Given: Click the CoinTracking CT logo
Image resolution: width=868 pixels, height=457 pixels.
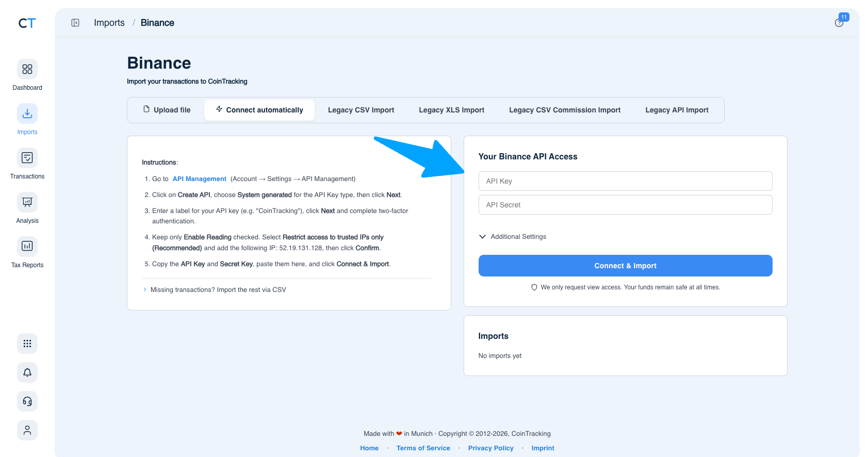Looking at the screenshot, I should point(27,23).
